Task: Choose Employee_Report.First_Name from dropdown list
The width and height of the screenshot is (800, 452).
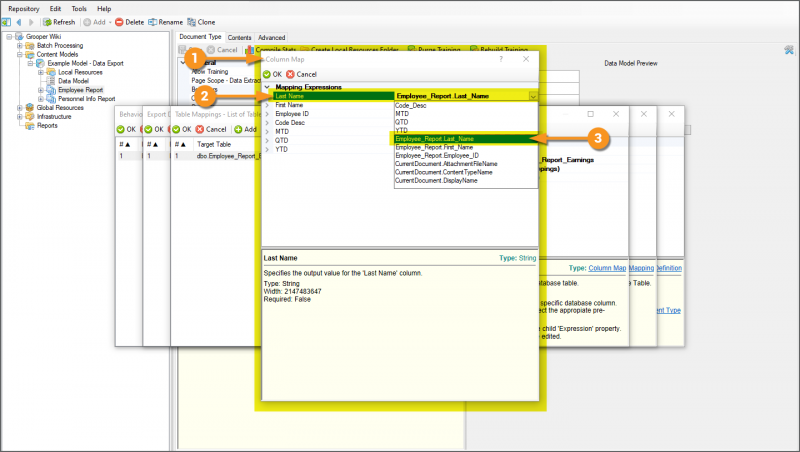Action: tap(466, 147)
